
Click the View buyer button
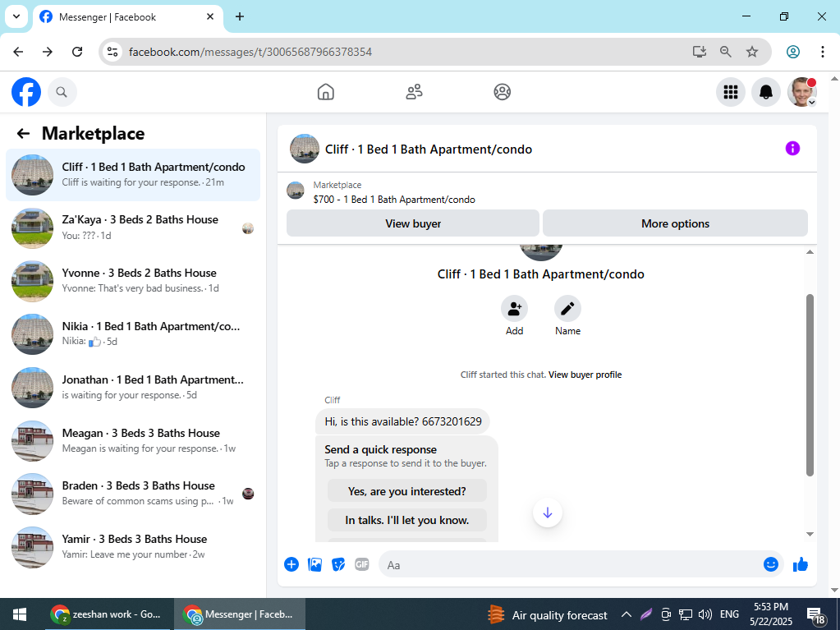coord(413,223)
